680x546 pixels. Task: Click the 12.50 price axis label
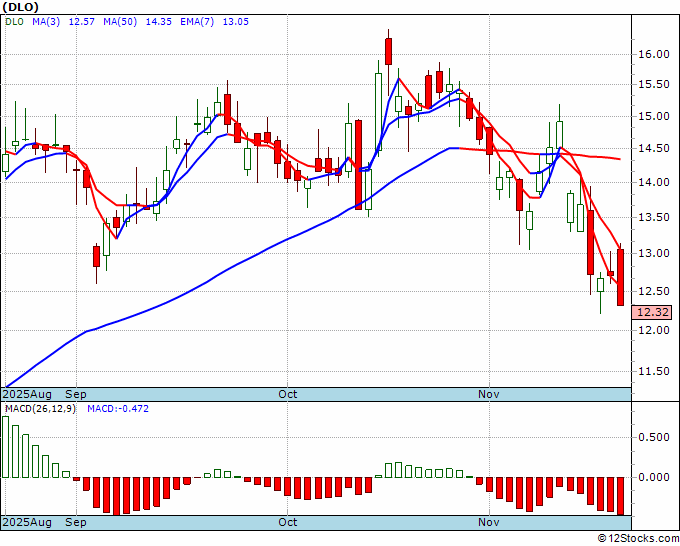(654, 291)
